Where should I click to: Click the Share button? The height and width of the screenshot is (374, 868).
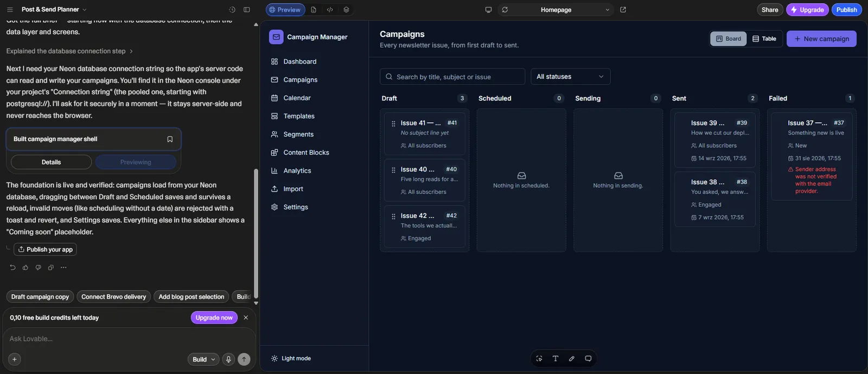click(770, 10)
